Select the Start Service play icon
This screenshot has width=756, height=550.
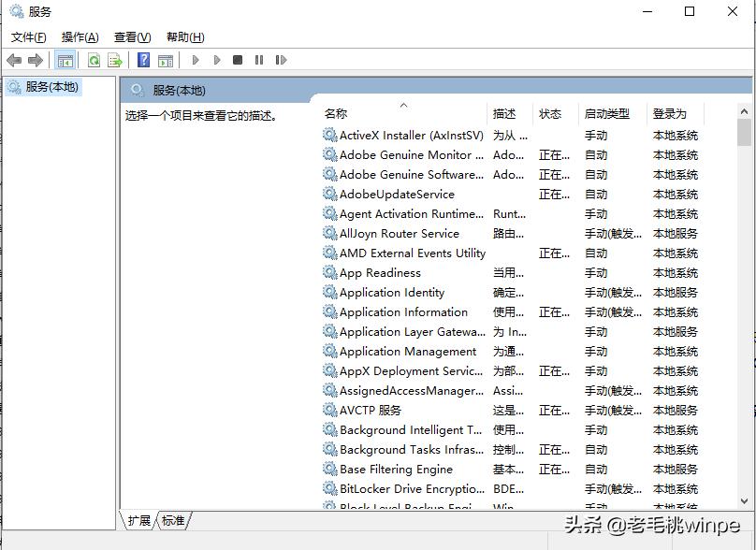[196, 60]
